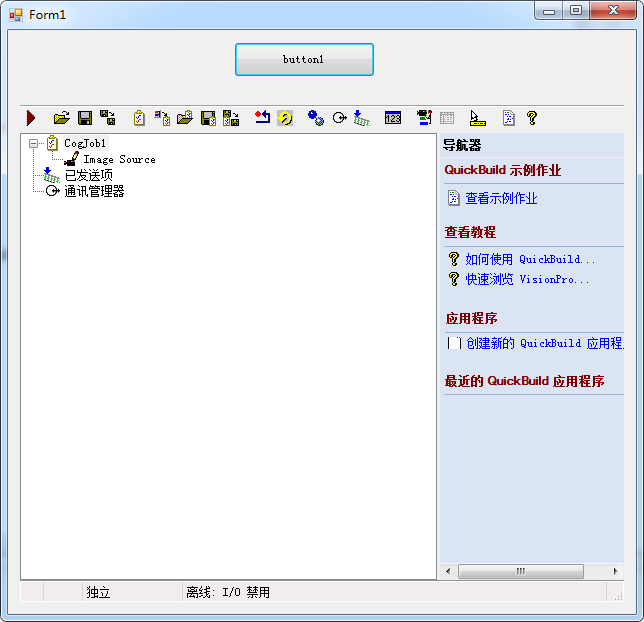Viewport: 644px width, 622px height.
Task: Click the 应用程序 heading
Action: [472, 318]
